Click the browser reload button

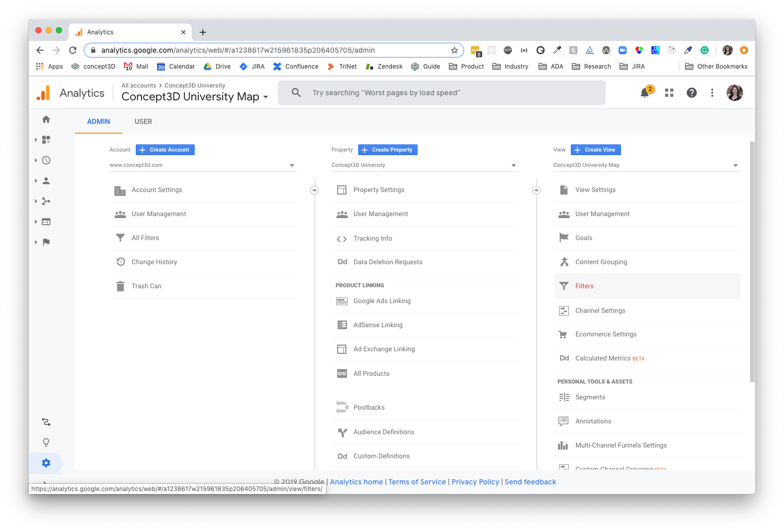(73, 50)
